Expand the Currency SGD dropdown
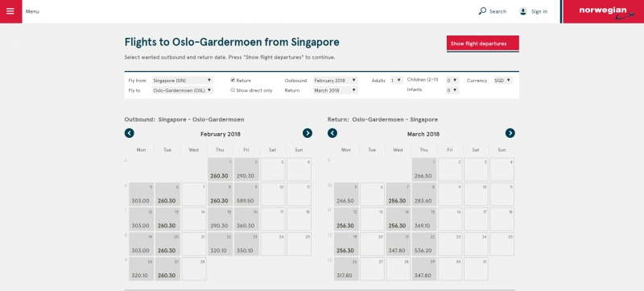 [x=502, y=81]
